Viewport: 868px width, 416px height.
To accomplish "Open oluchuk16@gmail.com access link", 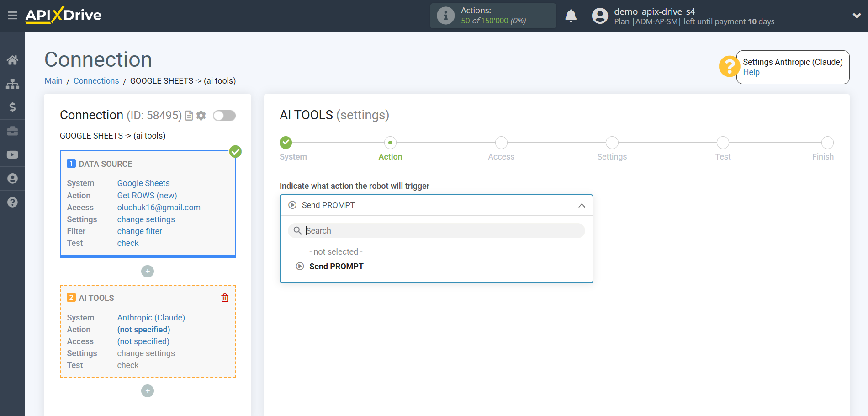I will coord(159,208).
